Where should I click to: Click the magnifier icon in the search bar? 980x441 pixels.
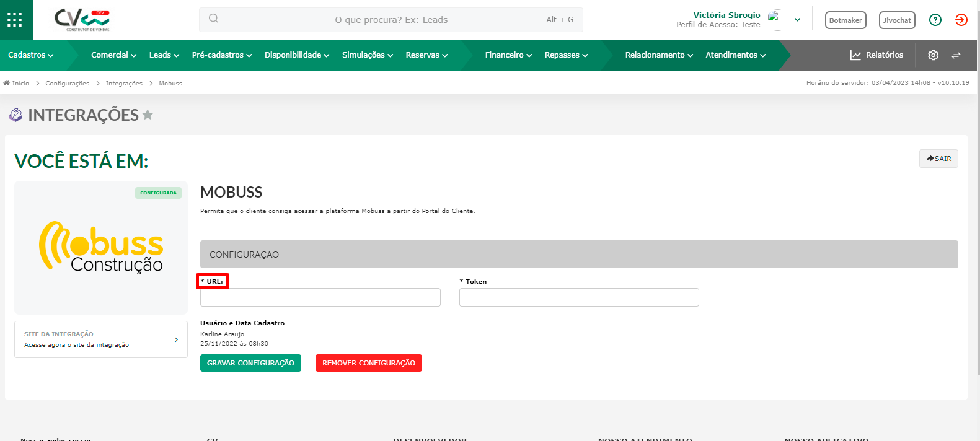[213, 19]
